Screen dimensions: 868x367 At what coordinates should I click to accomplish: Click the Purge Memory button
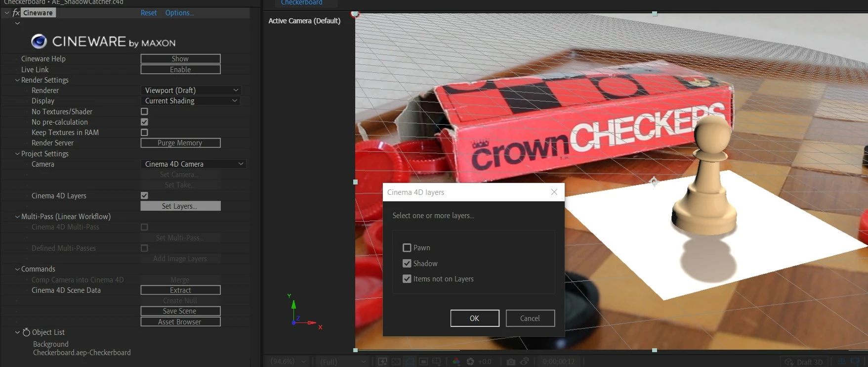[180, 143]
